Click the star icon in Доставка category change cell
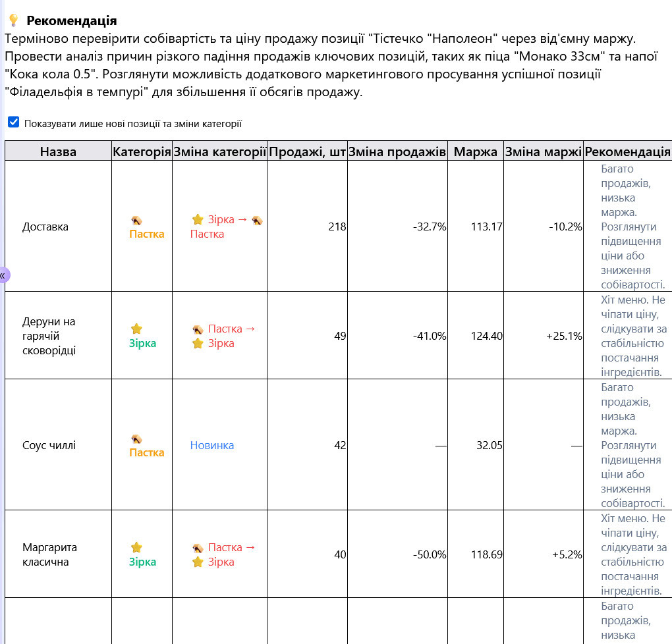 [x=198, y=219]
